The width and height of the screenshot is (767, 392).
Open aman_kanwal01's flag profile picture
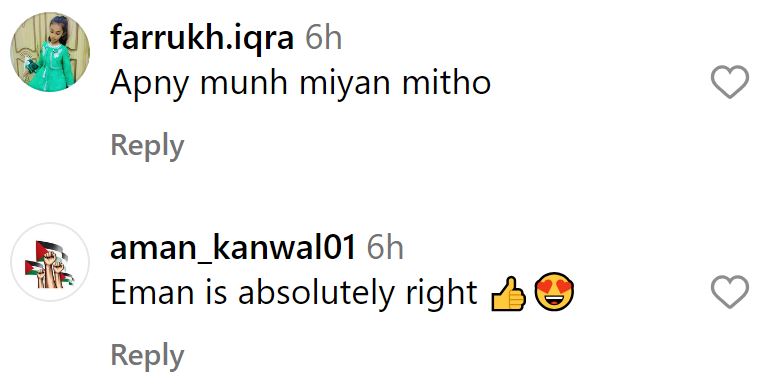(x=50, y=262)
